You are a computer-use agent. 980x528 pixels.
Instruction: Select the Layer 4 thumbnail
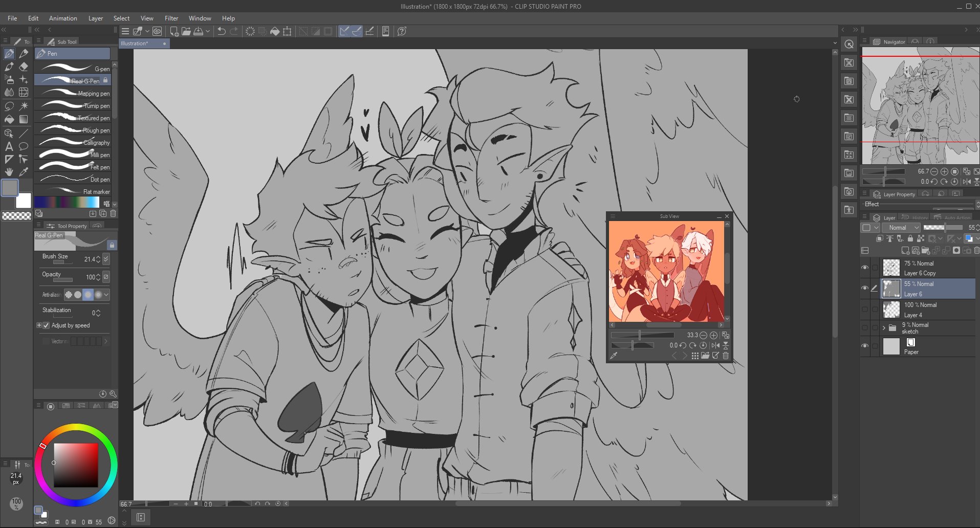(x=891, y=310)
